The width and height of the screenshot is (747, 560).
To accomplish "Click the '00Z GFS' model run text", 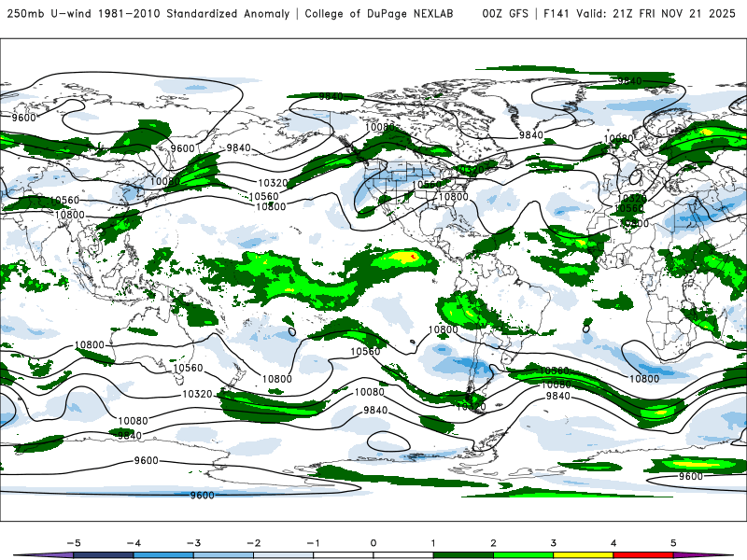I will tap(505, 14).
